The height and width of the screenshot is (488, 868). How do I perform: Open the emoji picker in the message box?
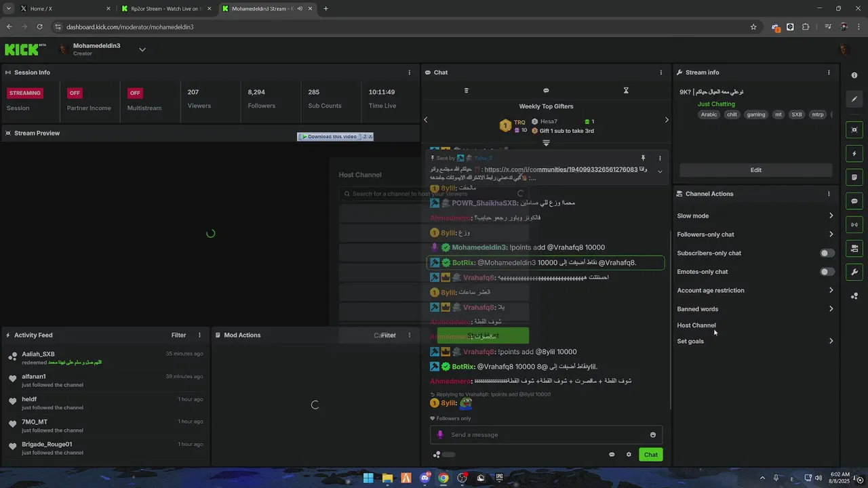[653, 435]
